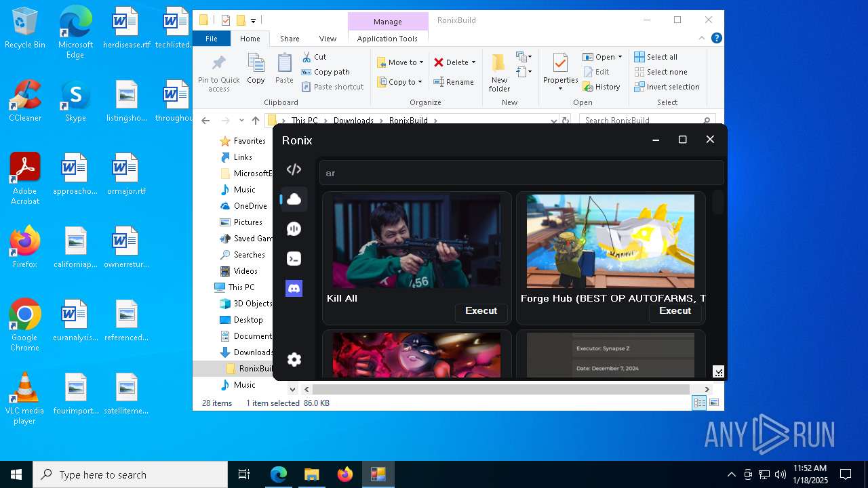Screen dimensions: 868x488
Task: Select Pictures in Explorer navigation tree
Action: (x=241, y=222)
